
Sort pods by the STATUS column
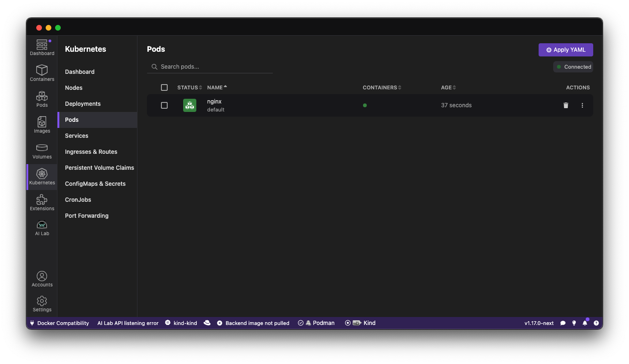tap(189, 87)
